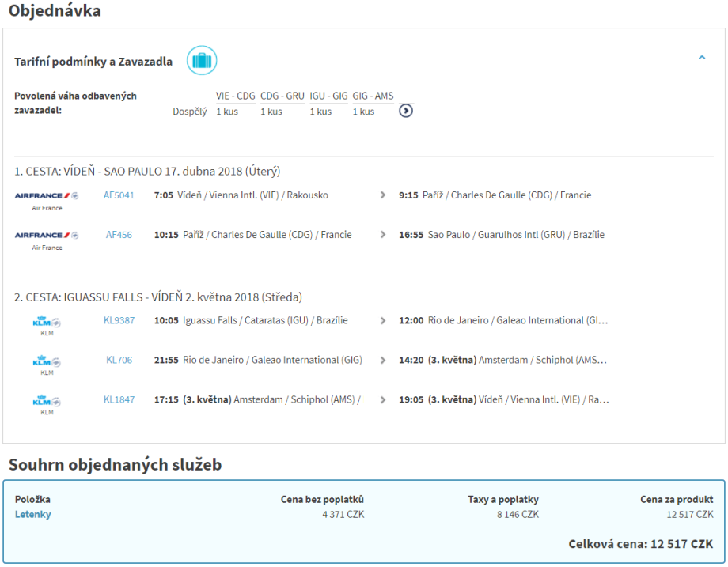Open flight number KL706 link

[119, 361]
